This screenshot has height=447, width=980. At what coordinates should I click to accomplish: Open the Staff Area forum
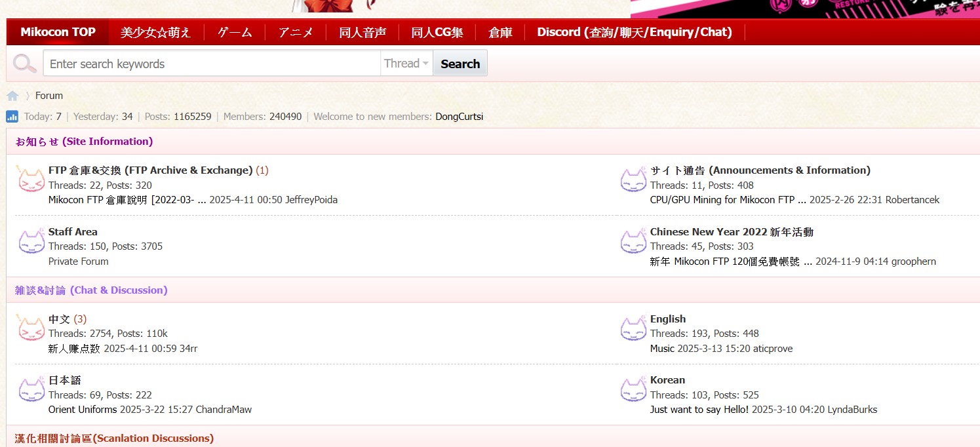(73, 232)
